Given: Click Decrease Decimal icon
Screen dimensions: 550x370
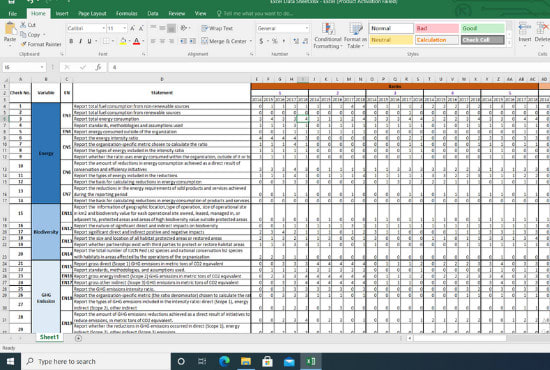Looking at the screenshot, I should [305, 41].
